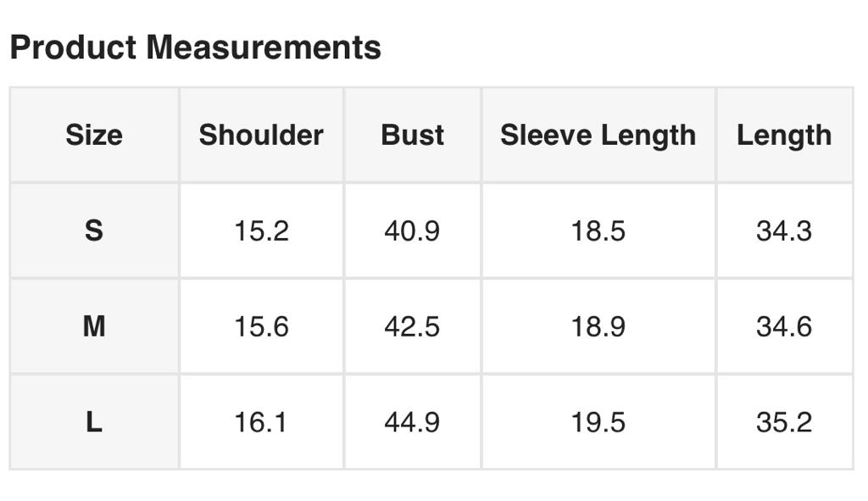Select the S size row label
This screenshot has width=868, height=501.
(94, 230)
